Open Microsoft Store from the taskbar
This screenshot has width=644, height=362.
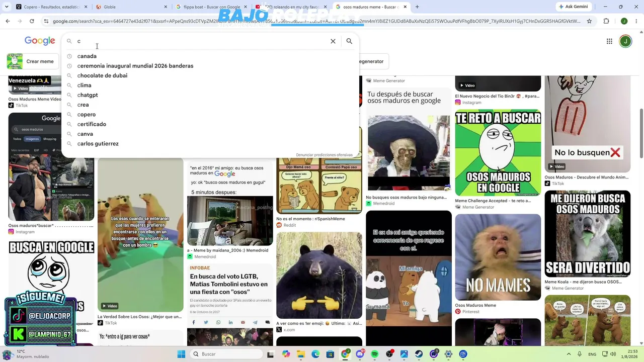pyautogui.click(x=331, y=354)
